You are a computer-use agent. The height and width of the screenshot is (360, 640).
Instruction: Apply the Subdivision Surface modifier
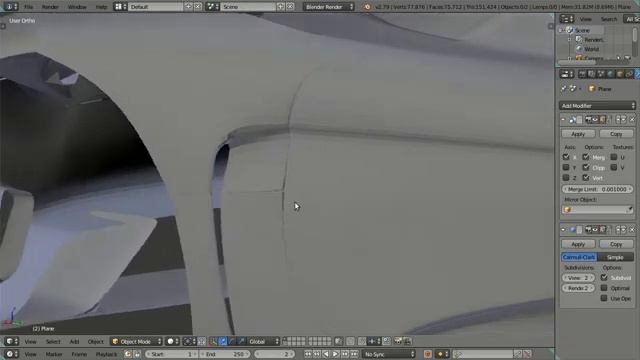point(578,244)
